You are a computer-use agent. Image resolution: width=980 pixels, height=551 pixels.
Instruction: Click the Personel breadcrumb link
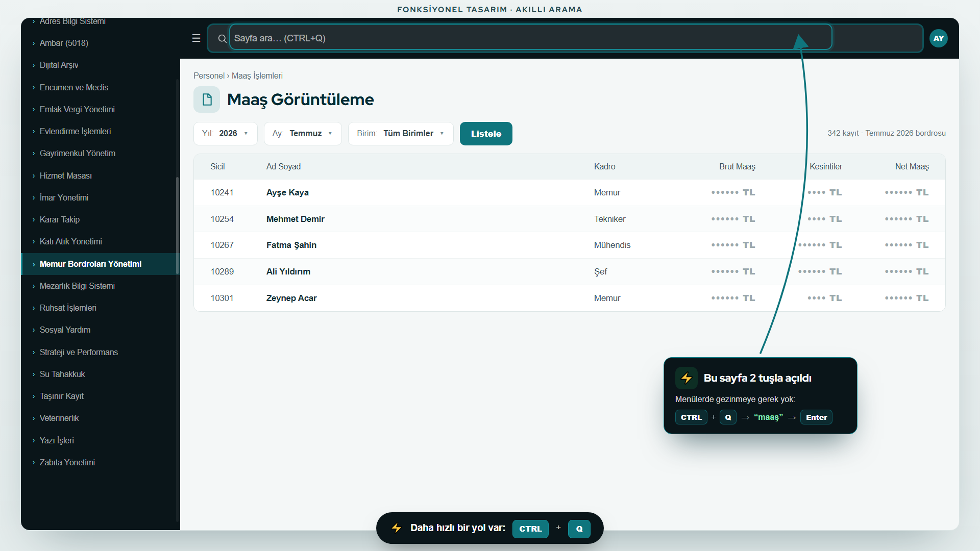[209, 76]
